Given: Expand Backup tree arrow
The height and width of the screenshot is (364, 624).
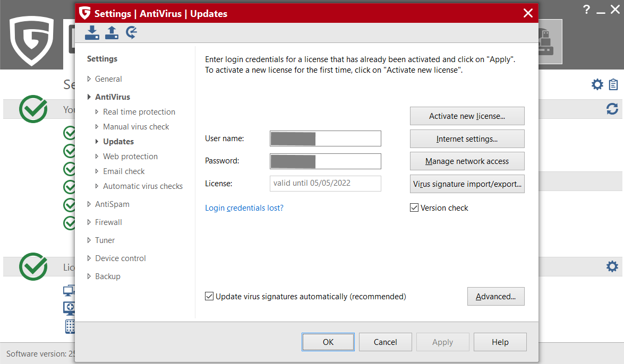Looking at the screenshot, I should coord(89,276).
